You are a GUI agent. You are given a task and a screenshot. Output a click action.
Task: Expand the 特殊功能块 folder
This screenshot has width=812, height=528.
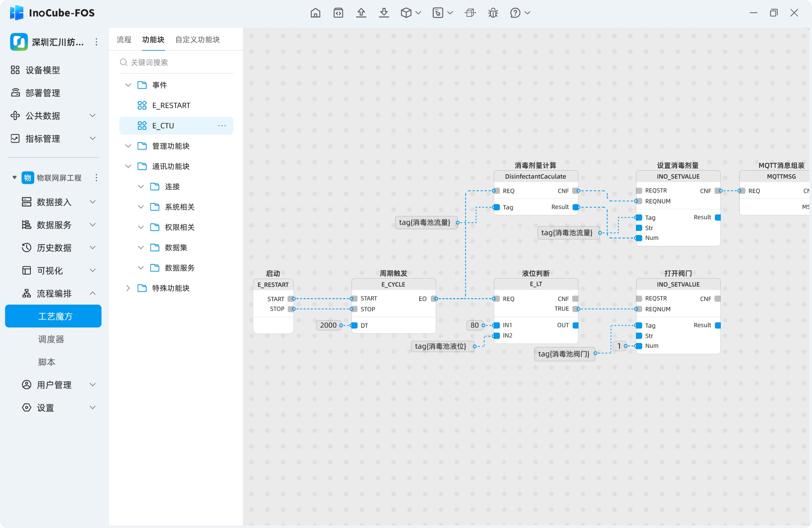[128, 288]
